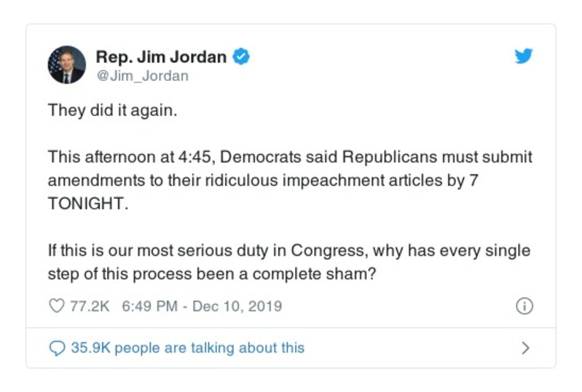The image size is (582, 392).
Task: Click the Twitter bird logo
Action: [524, 57]
